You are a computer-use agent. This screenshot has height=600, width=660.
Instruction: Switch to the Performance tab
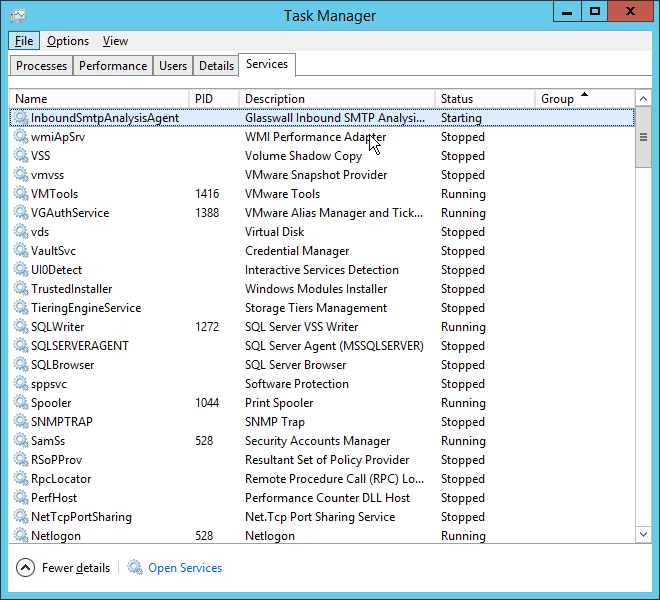(113, 66)
